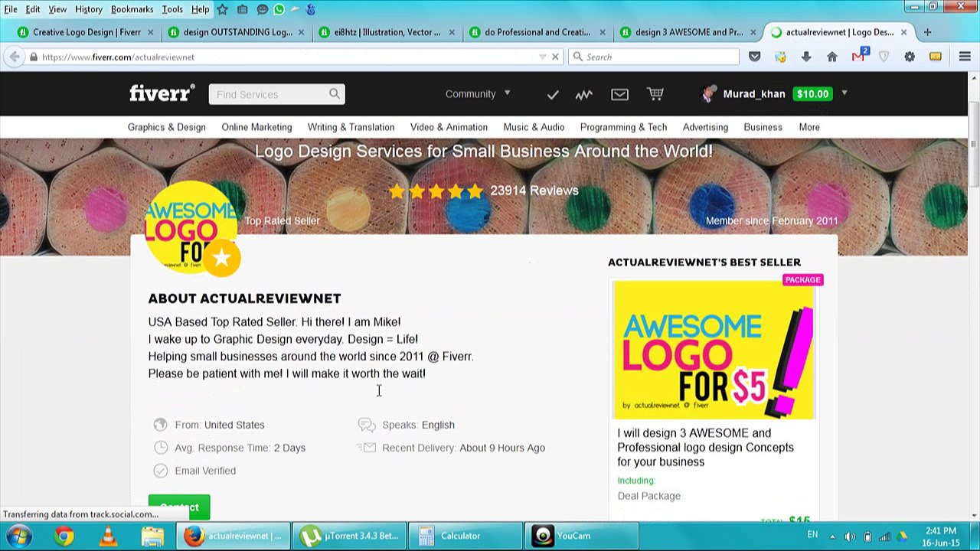Open the History menu
The width and height of the screenshot is (980, 551).
[89, 9]
